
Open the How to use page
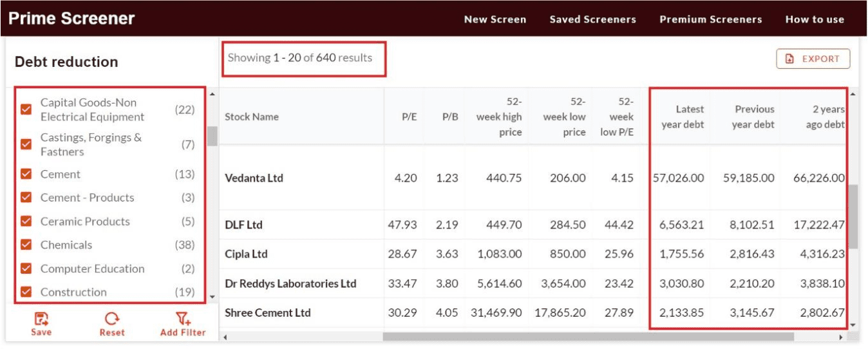click(815, 19)
